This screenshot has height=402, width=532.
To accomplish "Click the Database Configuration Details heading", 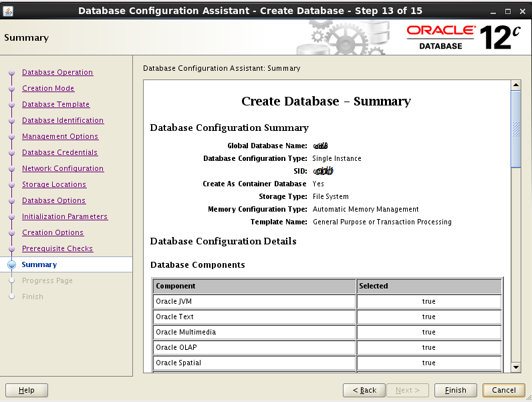I will (x=223, y=241).
